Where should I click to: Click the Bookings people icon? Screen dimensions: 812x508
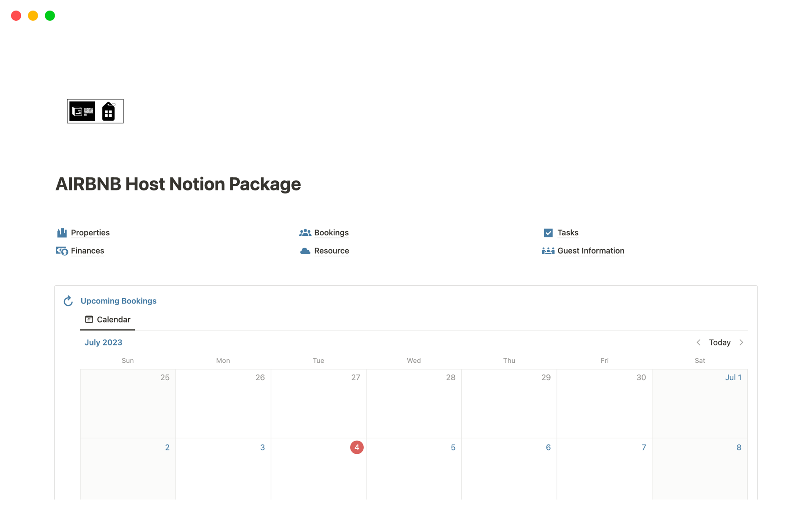(305, 233)
